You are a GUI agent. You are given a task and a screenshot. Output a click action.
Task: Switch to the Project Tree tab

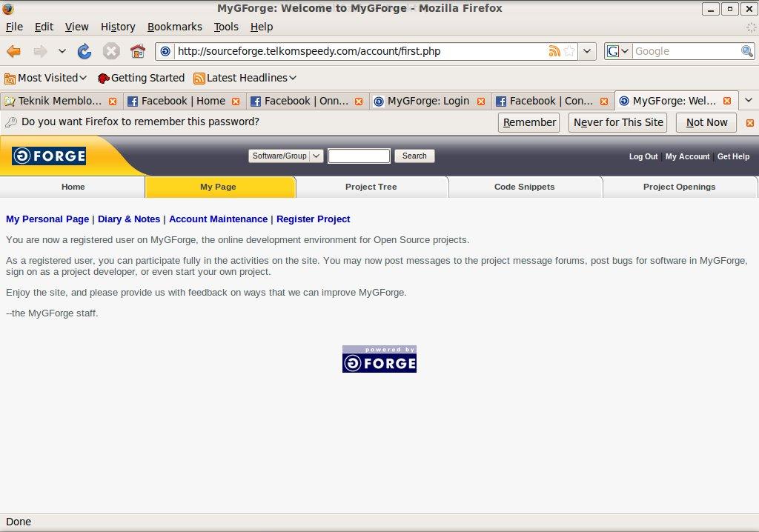[371, 187]
